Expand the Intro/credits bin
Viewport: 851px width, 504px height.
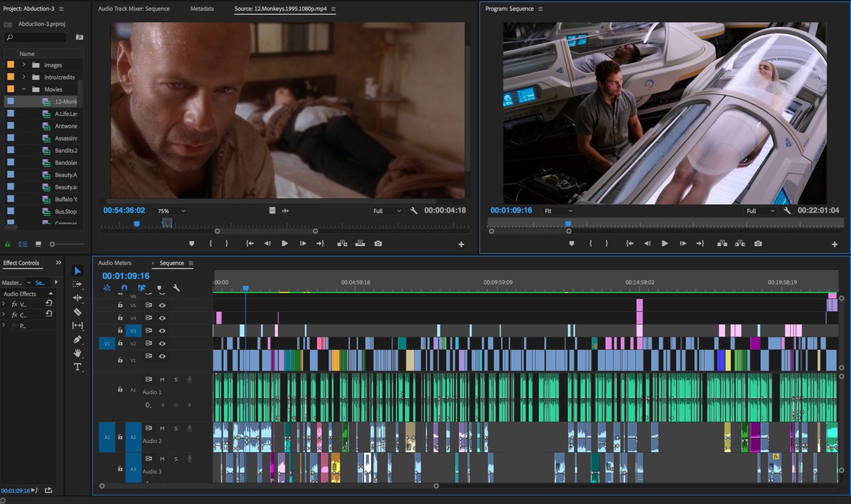click(24, 77)
